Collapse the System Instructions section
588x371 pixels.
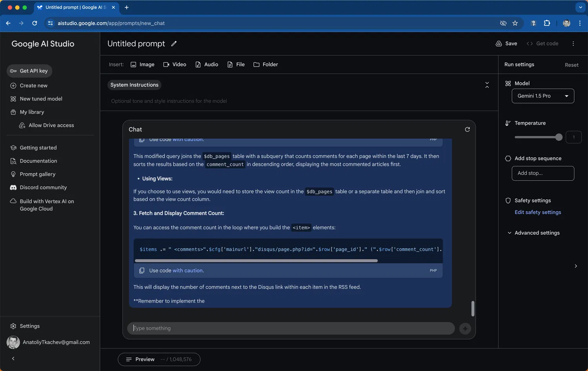[x=487, y=85]
